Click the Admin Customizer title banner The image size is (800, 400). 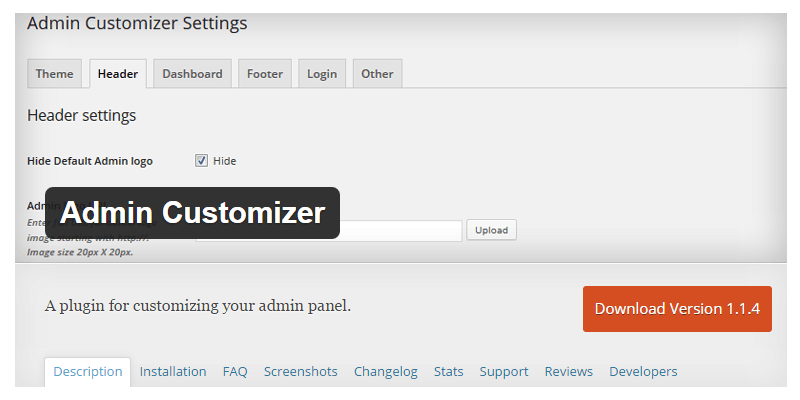[x=192, y=213]
